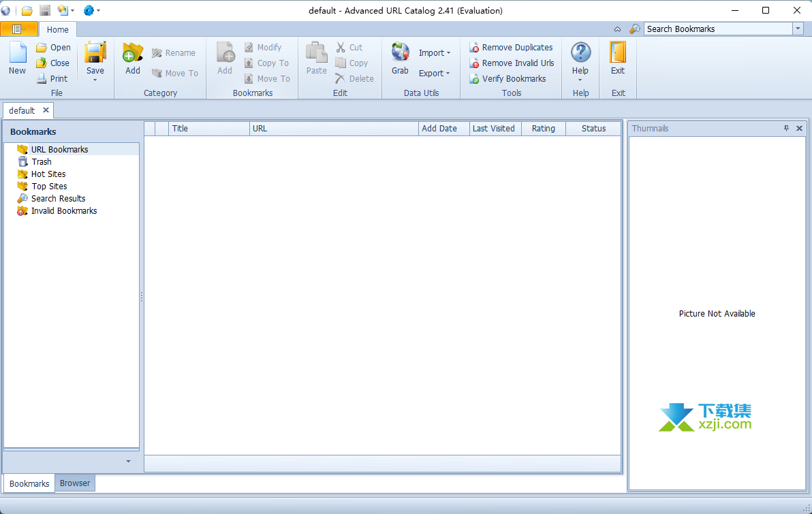The image size is (812, 514).
Task: Select URL Bookmarks in the tree
Action: [x=59, y=150]
